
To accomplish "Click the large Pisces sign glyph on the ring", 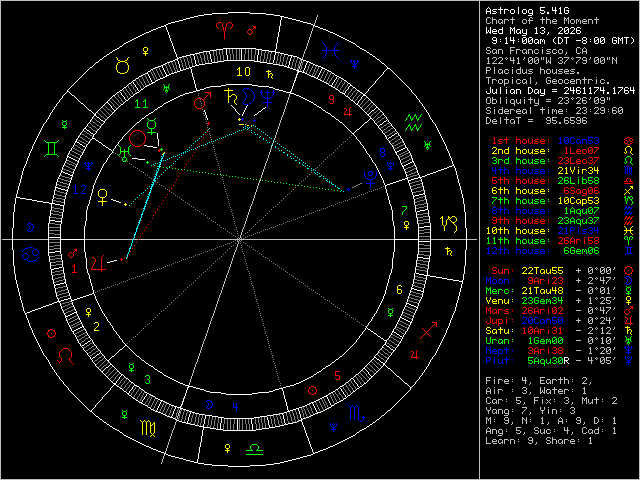I will tap(330, 51).
